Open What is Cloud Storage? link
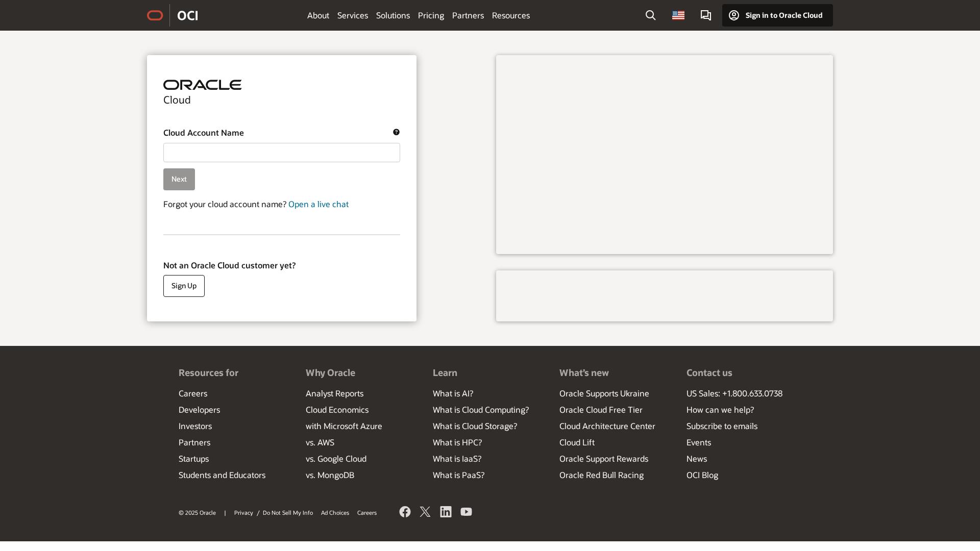This screenshot has width=980, height=551. [x=475, y=426]
